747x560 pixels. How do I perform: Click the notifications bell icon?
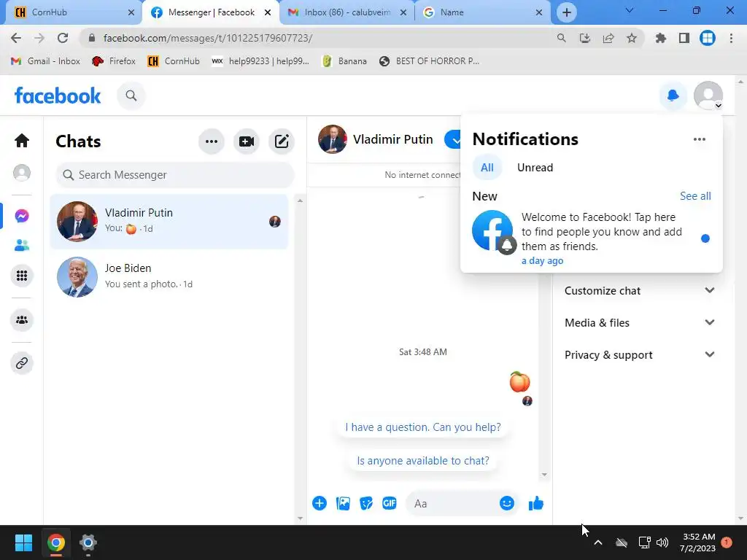click(x=673, y=96)
